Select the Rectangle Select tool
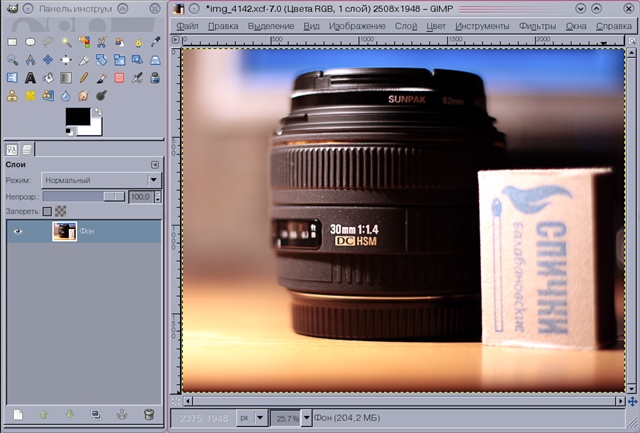 tap(12, 41)
